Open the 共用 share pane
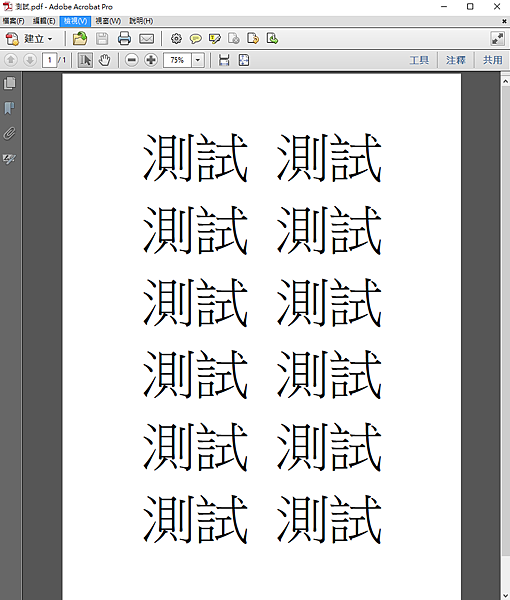Screen dimensions: 510x600 (x=492, y=60)
